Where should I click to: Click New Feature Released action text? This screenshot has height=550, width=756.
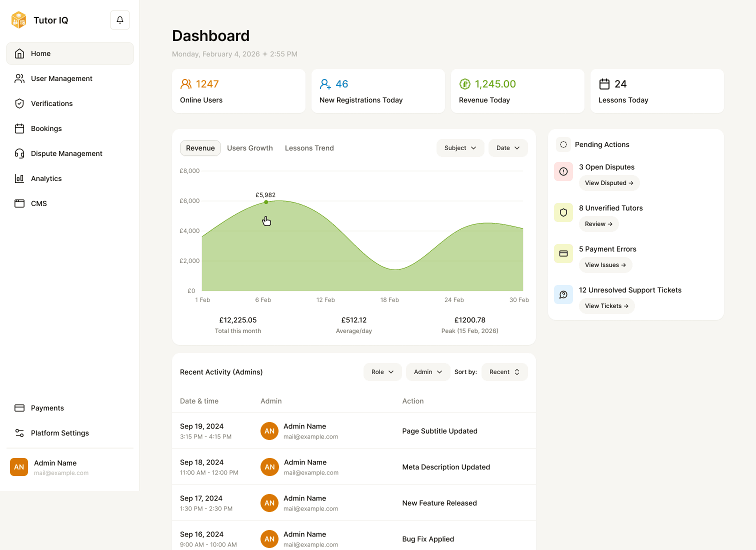(x=439, y=503)
